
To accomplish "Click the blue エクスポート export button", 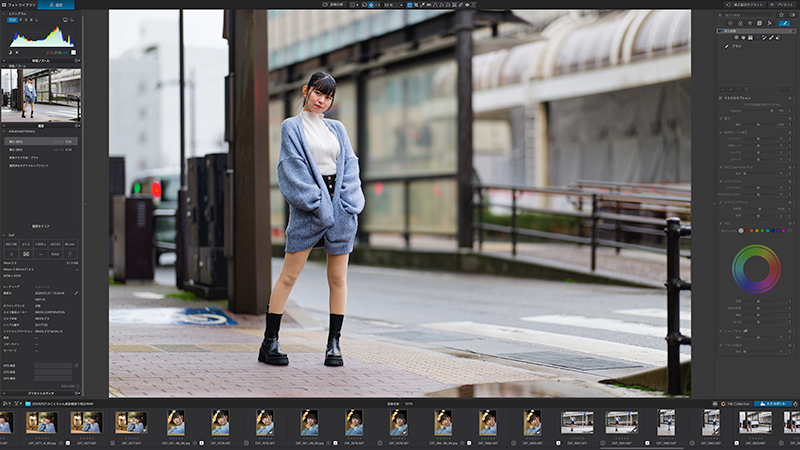I will (x=773, y=404).
